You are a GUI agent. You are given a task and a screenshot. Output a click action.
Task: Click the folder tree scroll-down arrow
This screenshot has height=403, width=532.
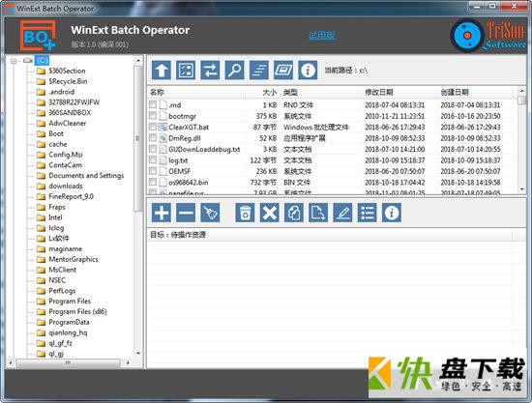pos(138,354)
